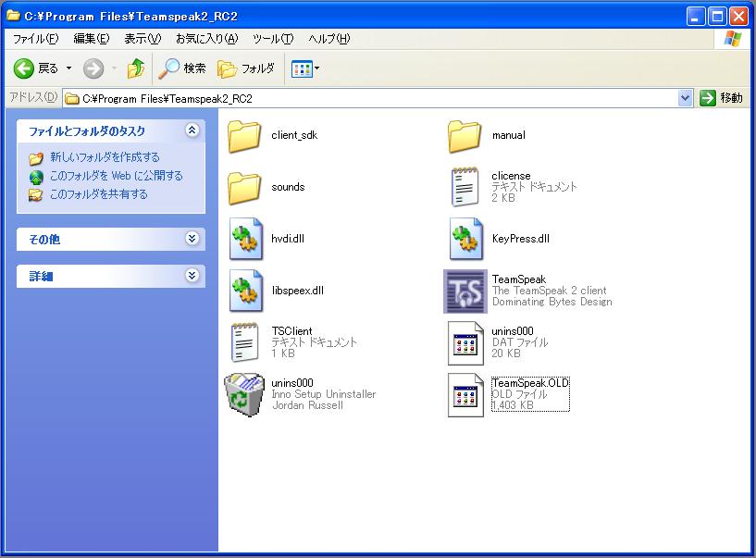Open the 表示(V) menu
The image size is (756, 558).
click(143, 39)
